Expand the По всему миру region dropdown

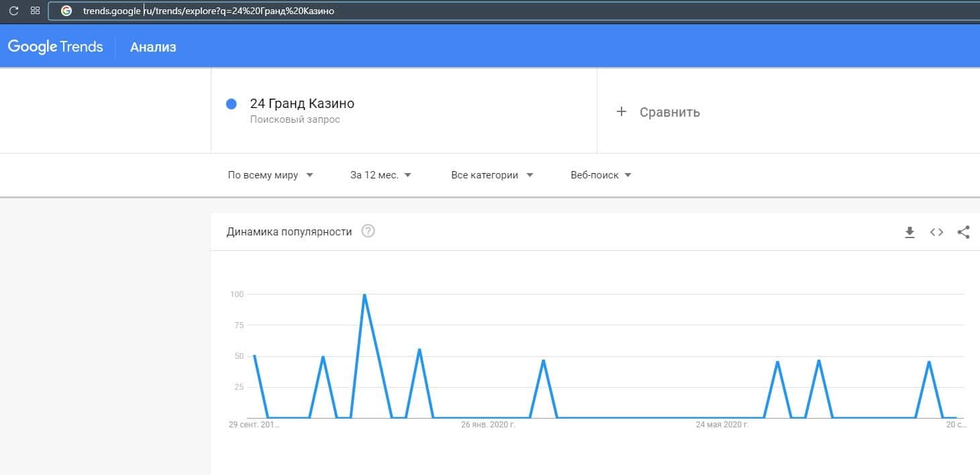pyautogui.click(x=271, y=175)
